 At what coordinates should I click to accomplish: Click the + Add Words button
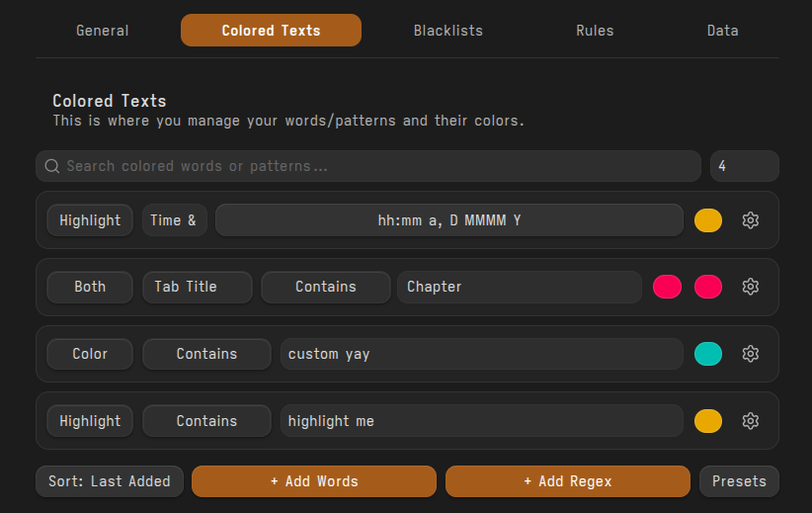click(x=314, y=481)
